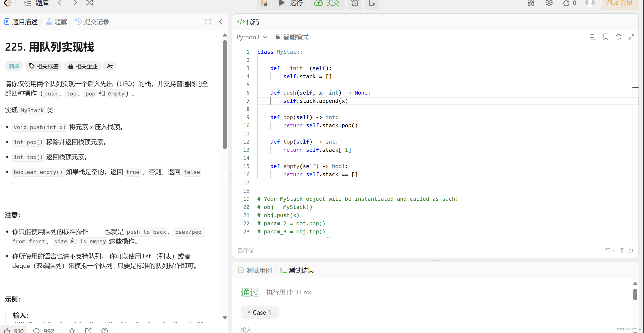Format code alignment icon

(x=593, y=37)
